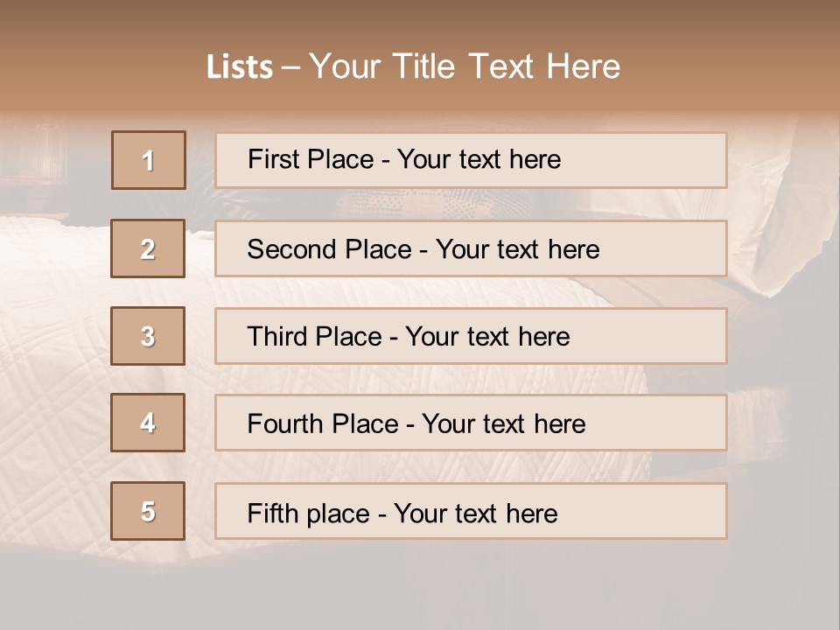Select the number 3 box
Screen dimensions: 840x630
click(148, 336)
